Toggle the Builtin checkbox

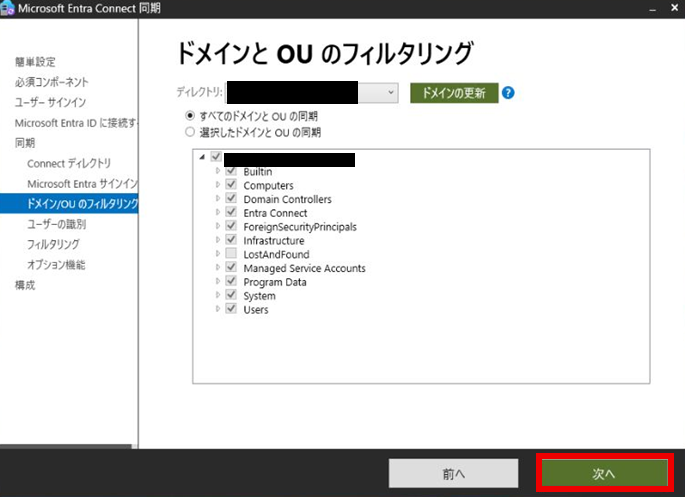(x=231, y=172)
